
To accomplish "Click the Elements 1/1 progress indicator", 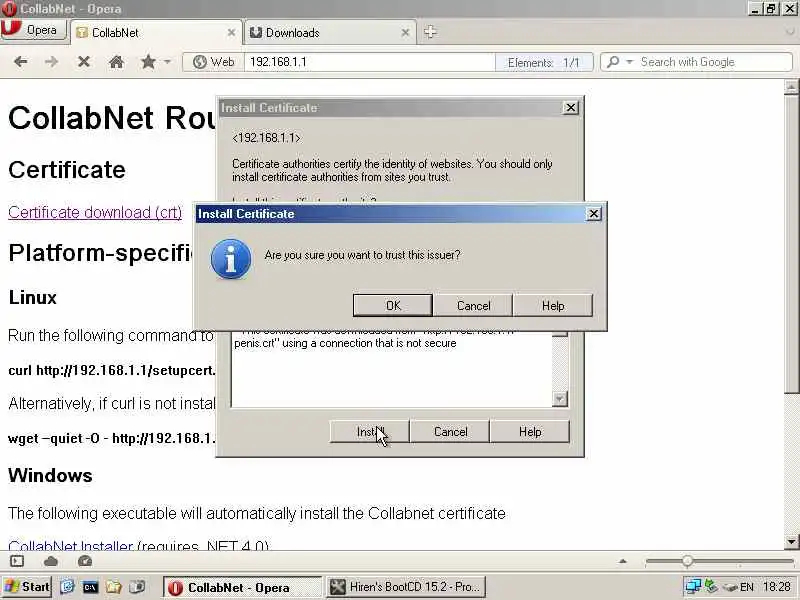I will (x=543, y=62).
